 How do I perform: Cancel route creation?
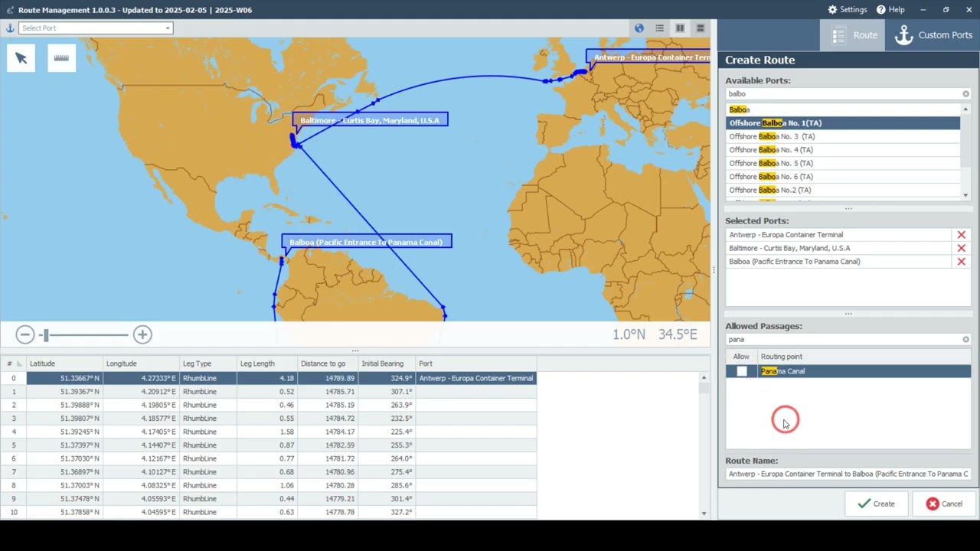(944, 504)
